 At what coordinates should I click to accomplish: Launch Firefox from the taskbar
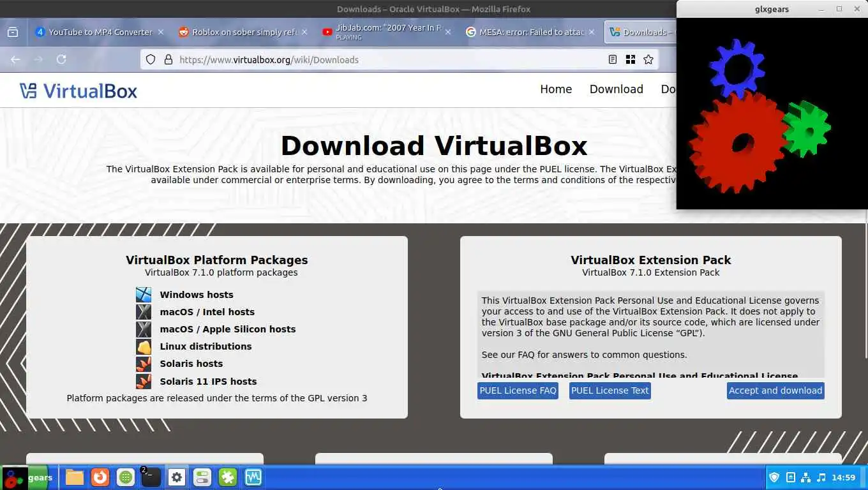(100, 477)
